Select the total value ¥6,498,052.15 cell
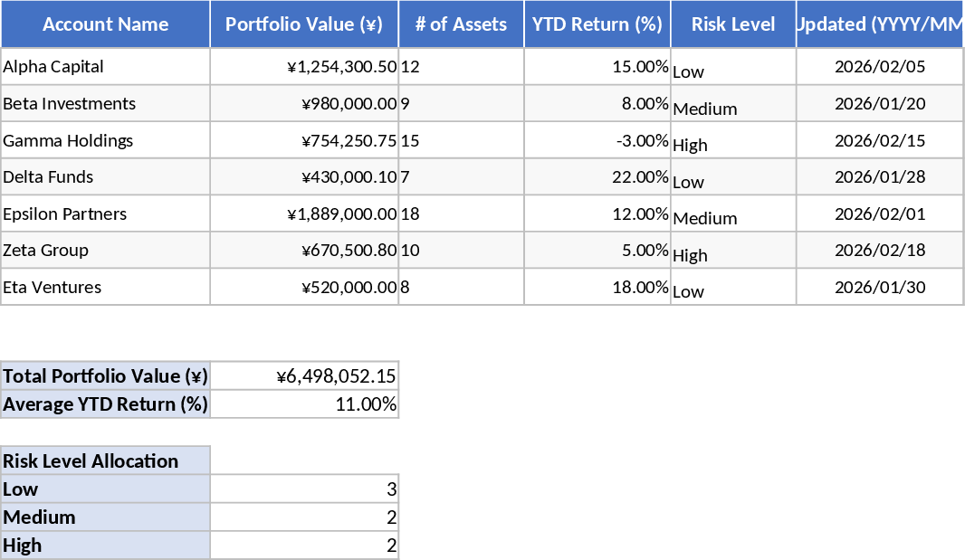 (304, 375)
